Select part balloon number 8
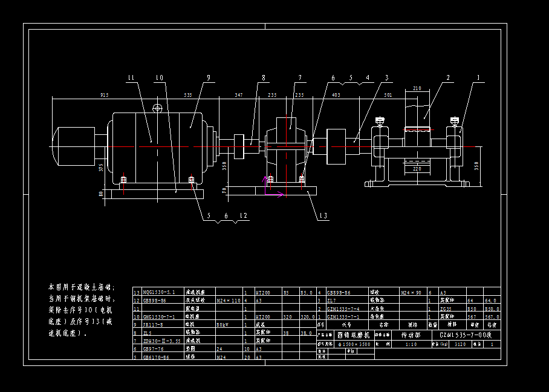Viewport: 549px width, 392px height. pos(263,78)
